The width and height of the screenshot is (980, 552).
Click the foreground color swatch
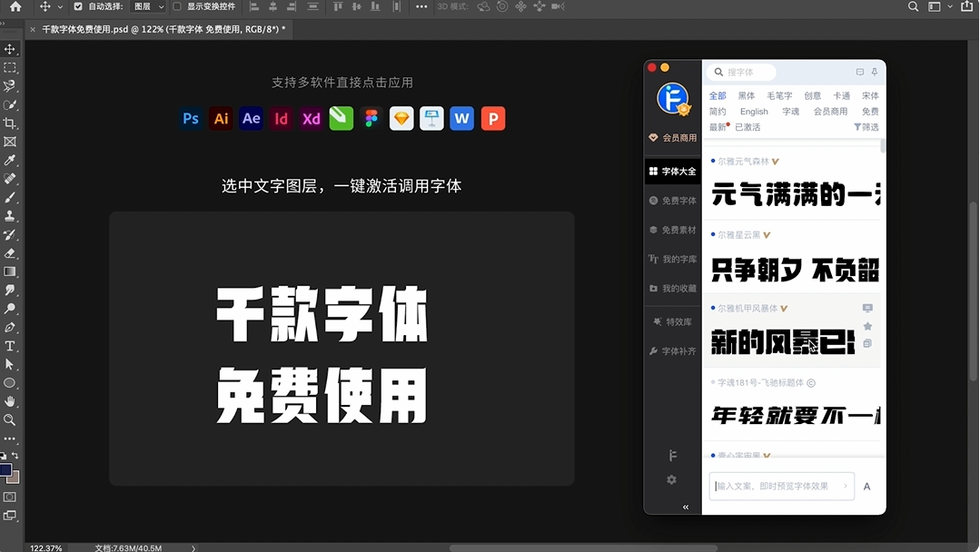coord(5,470)
